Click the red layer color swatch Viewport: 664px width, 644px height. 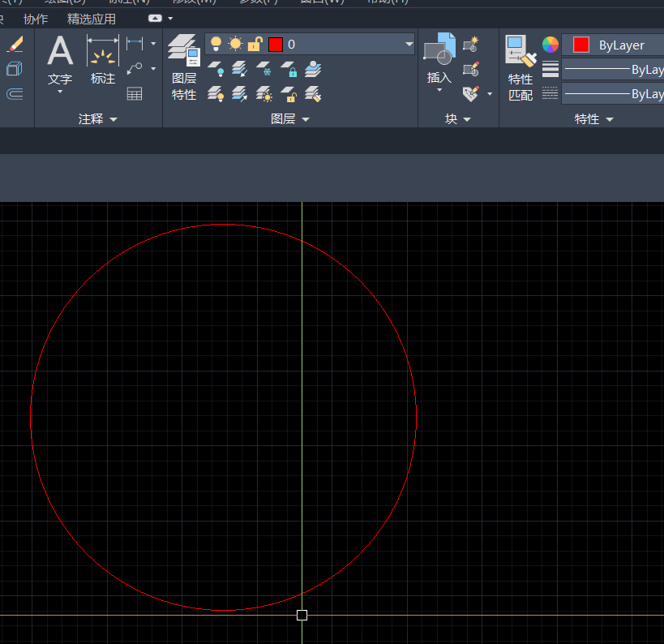point(276,45)
